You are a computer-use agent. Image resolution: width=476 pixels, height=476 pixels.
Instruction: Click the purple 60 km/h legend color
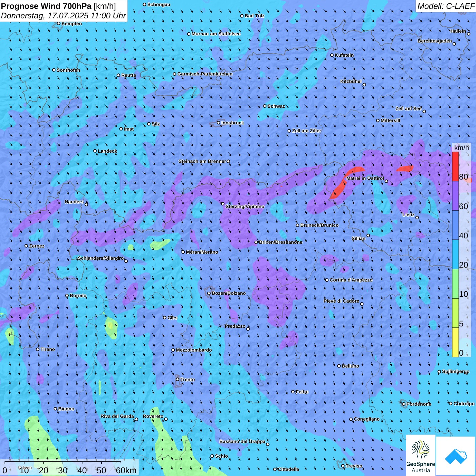[455, 196]
